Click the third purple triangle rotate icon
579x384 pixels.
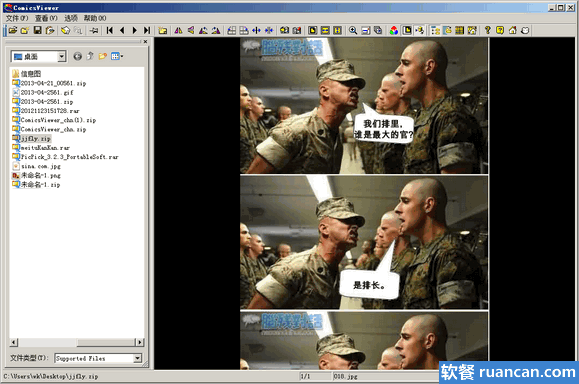203,30
